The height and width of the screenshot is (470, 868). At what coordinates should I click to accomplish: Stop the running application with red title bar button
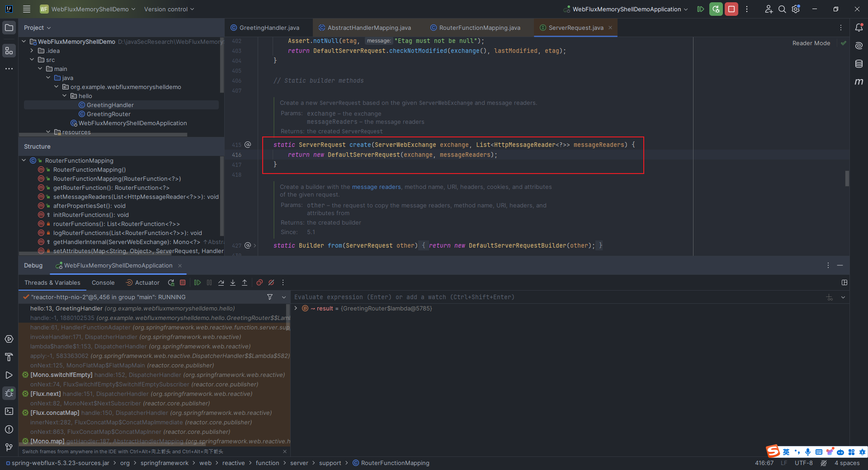(x=731, y=9)
